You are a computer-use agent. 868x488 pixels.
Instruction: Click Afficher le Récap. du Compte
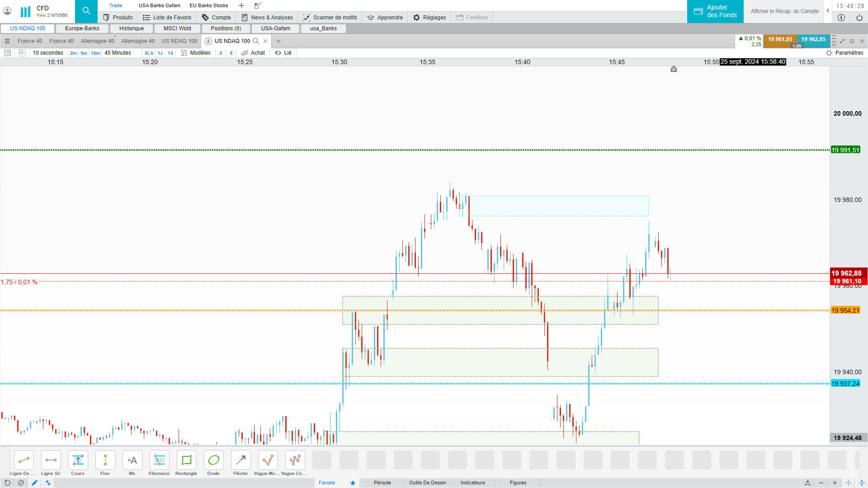pyautogui.click(x=784, y=11)
